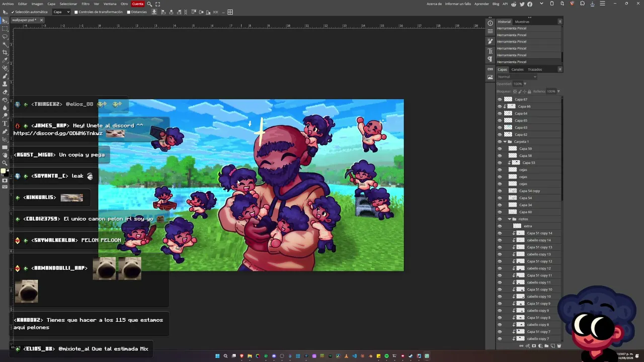Select the Lasso tool
The height and width of the screenshot is (362, 644).
(5, 37)
